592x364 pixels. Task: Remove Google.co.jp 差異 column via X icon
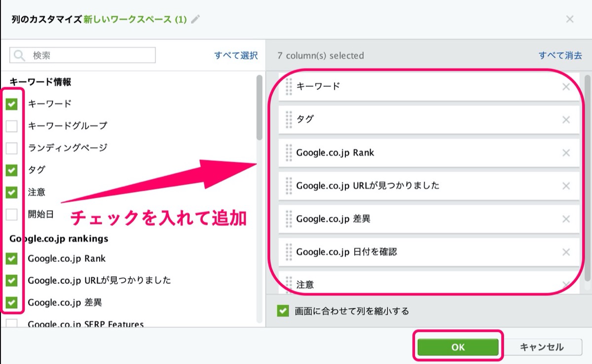tap(566, 219)
